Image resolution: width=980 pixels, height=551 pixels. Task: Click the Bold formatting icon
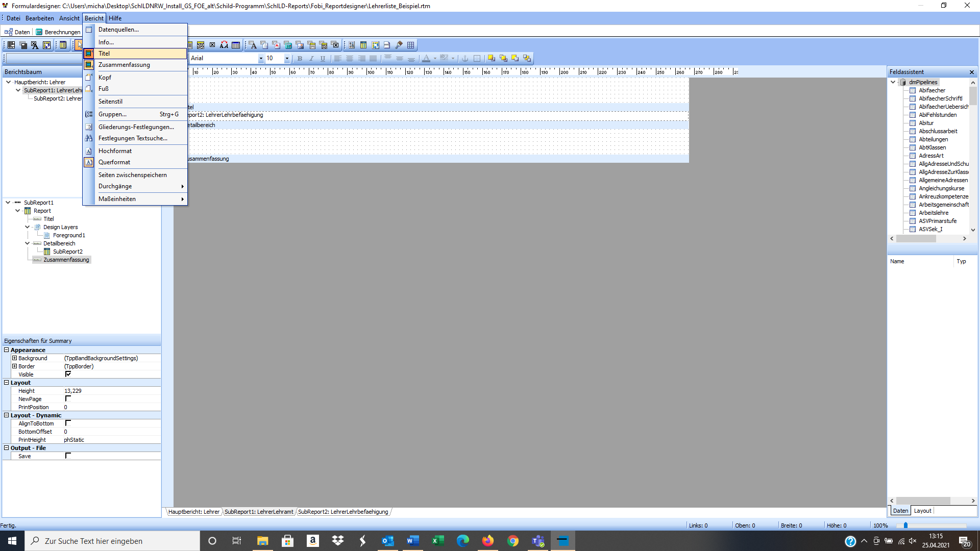pos(300,59)
